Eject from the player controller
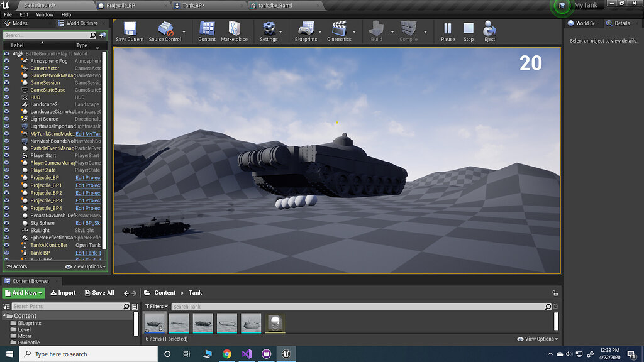This screenshot has height=362, width=644. pyautogui.click(x=489, y=30)
